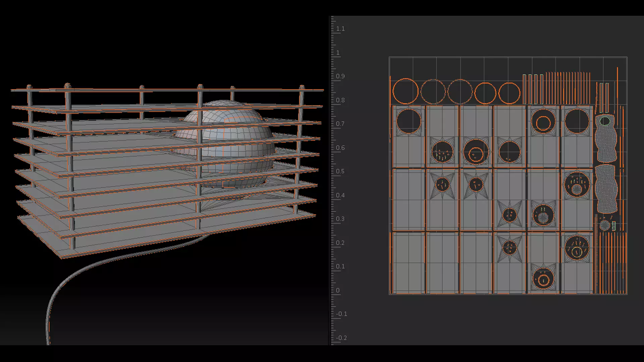The width and height of the screenshot is (644, 362).
Task: Click the topmost horizontal slat of the rack
Action: (168, 90)
